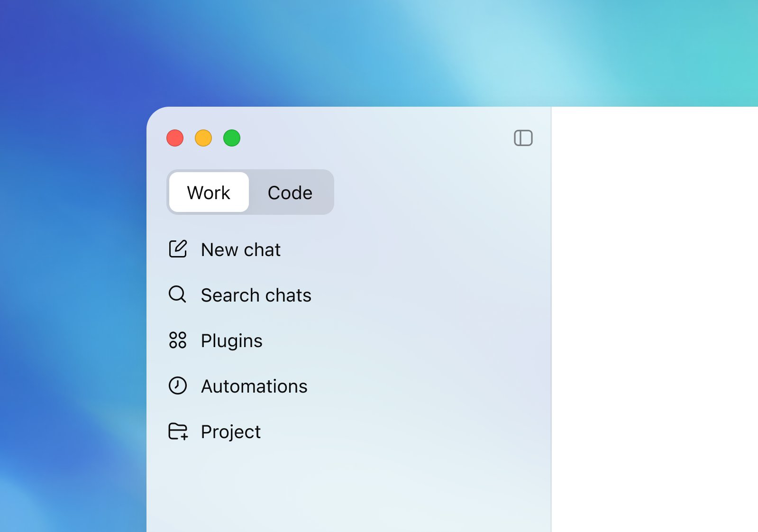The image size is (758, 532).
Task: Click the Project folder-plus icon
Action: pos(178,431)
